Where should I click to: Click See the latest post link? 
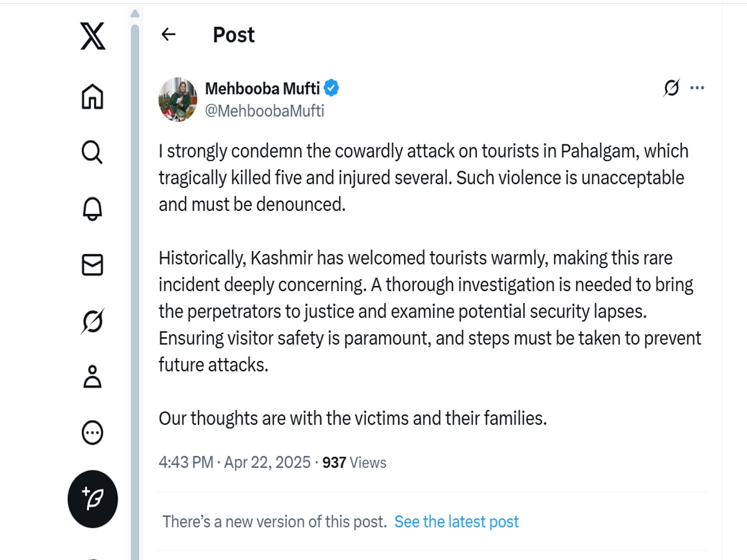point(456,521)
